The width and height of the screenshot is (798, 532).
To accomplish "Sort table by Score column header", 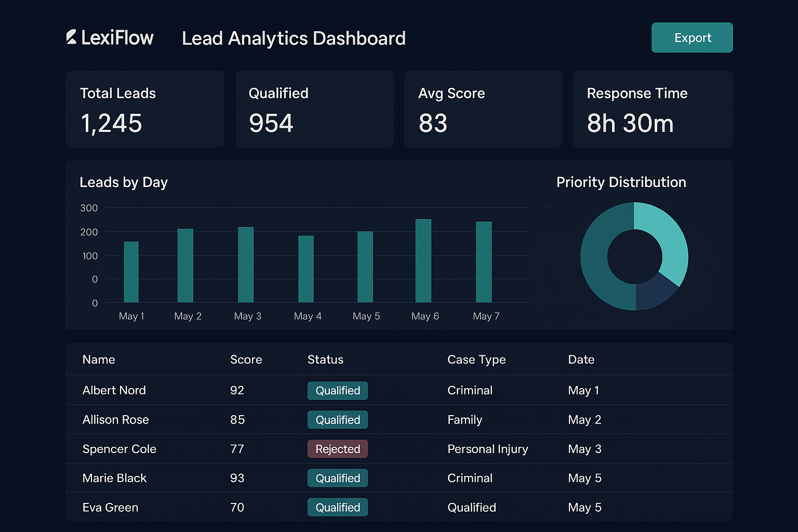I will pos(246,360).
